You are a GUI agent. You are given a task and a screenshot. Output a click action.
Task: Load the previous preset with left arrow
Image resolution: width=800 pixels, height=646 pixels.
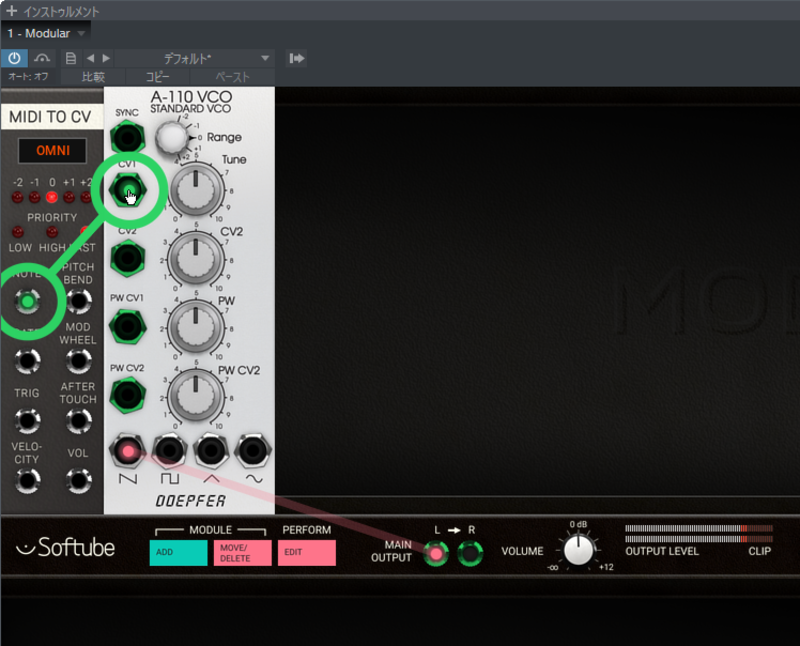tap(90, 58)
